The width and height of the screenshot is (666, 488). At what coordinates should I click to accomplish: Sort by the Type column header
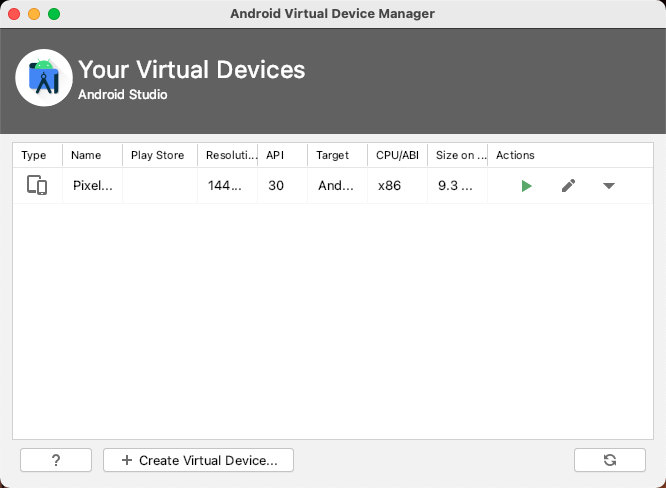[37, 155]
